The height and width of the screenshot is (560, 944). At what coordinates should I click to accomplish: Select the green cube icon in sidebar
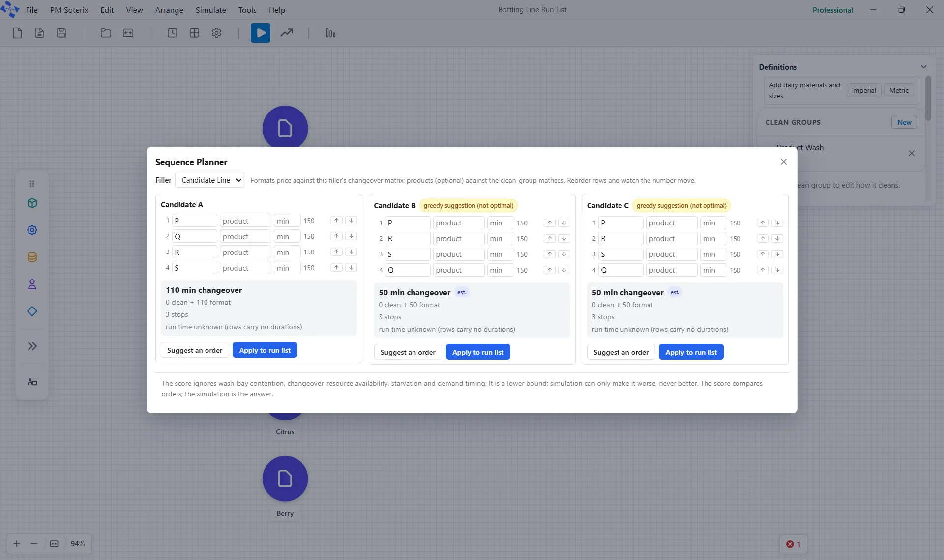[32, 203]
